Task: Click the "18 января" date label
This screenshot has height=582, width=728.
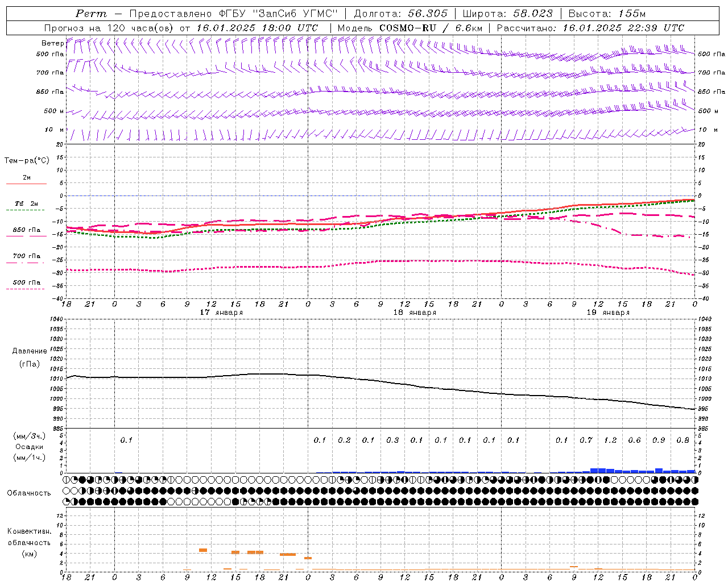Action: tap(415, 313)
